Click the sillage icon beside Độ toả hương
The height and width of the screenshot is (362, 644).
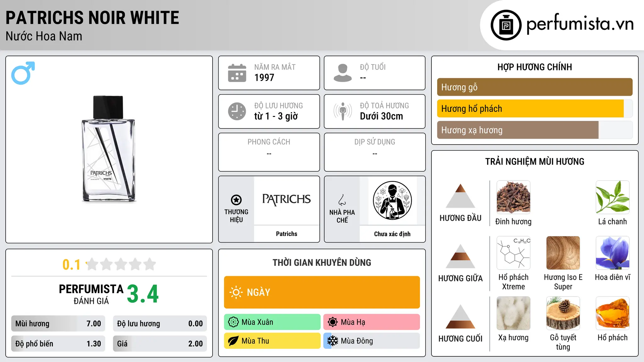[x=343, y=111]
